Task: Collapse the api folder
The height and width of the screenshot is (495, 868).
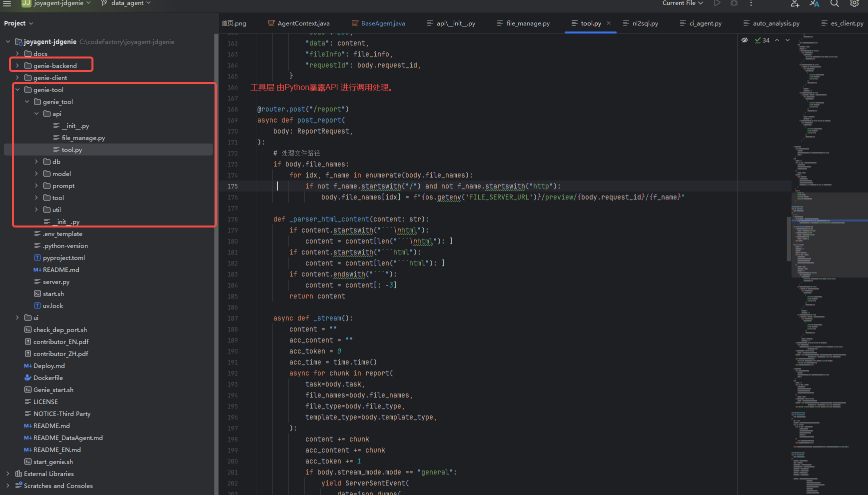Action: (36, 113)
